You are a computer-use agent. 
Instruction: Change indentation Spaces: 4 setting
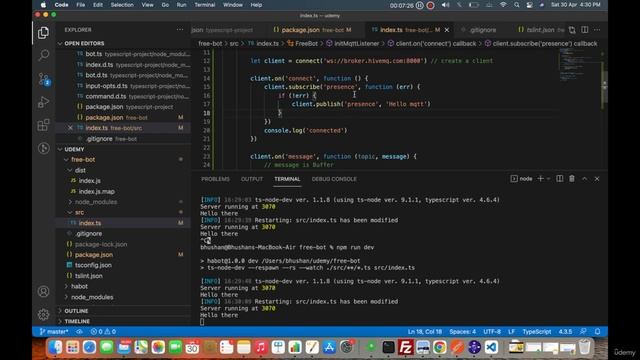click(462, 331)
